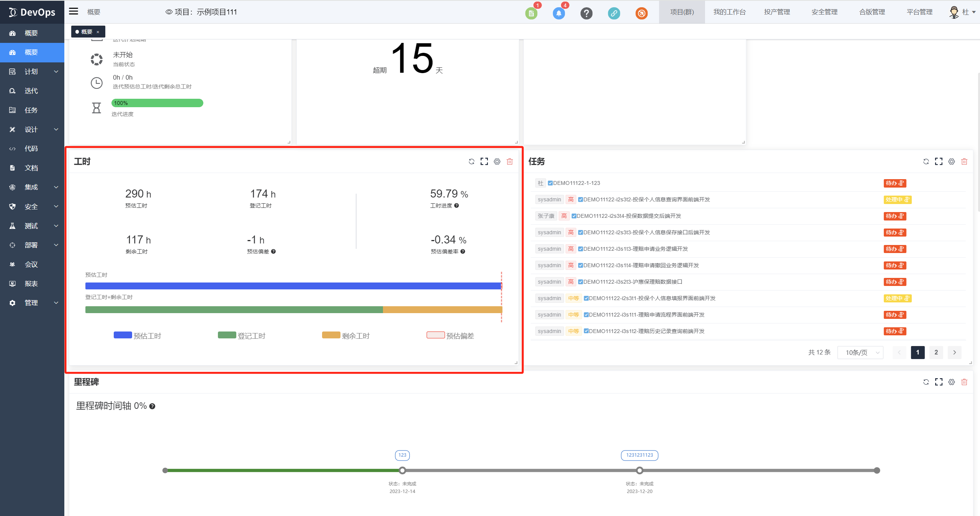Click the 1231231123 milestone label
Screen dimensions: 980x516
click(639, 455)
